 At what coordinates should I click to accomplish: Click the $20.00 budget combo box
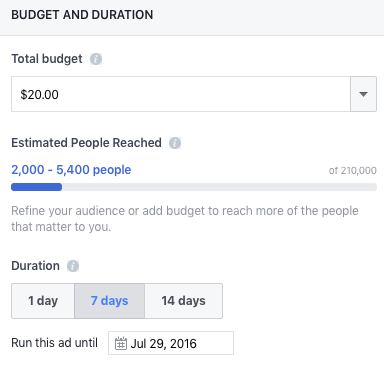point(194,94)
